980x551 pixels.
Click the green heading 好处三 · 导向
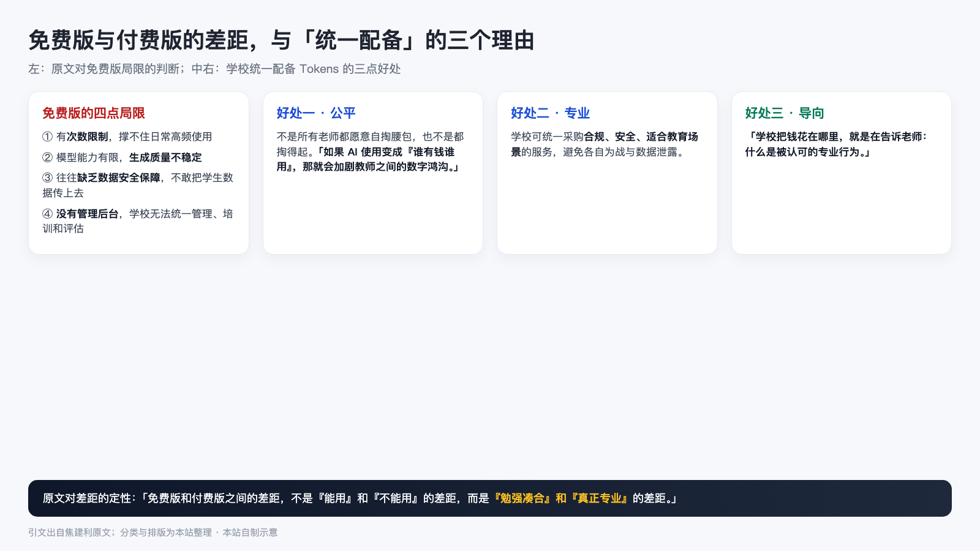(x=785, y=113)
